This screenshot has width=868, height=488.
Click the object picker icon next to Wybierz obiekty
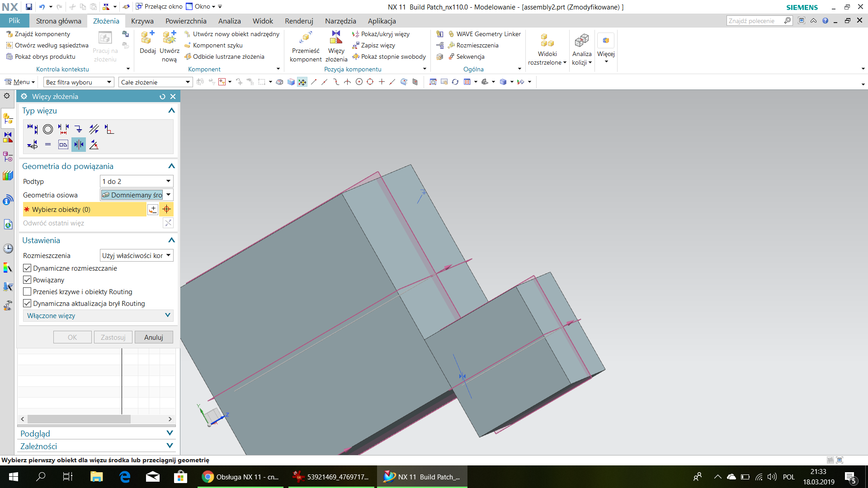[153, 209]
